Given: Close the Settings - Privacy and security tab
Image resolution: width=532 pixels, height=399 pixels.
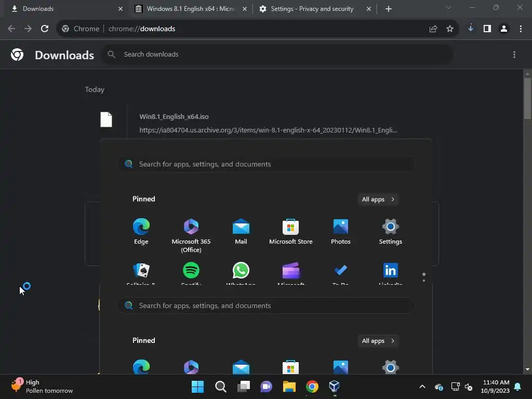Looking at the screenshot, I should [x=369, y=9].
